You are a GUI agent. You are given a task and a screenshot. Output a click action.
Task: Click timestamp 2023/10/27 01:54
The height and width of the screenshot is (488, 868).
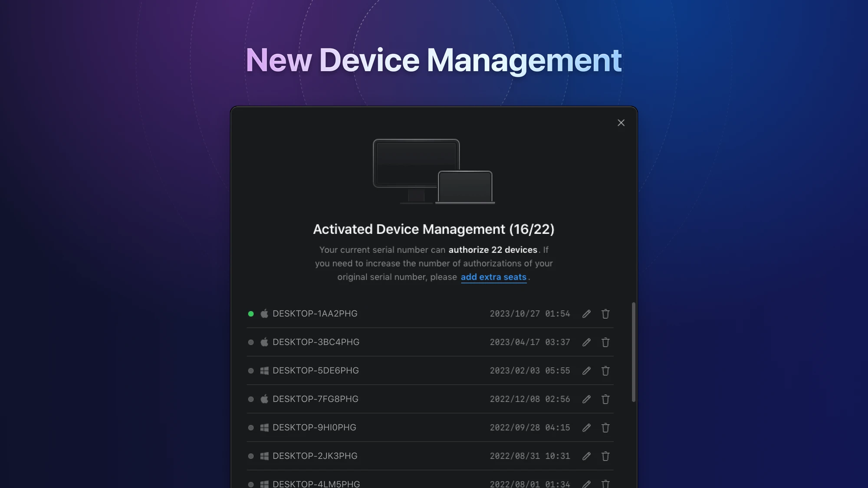530,314
